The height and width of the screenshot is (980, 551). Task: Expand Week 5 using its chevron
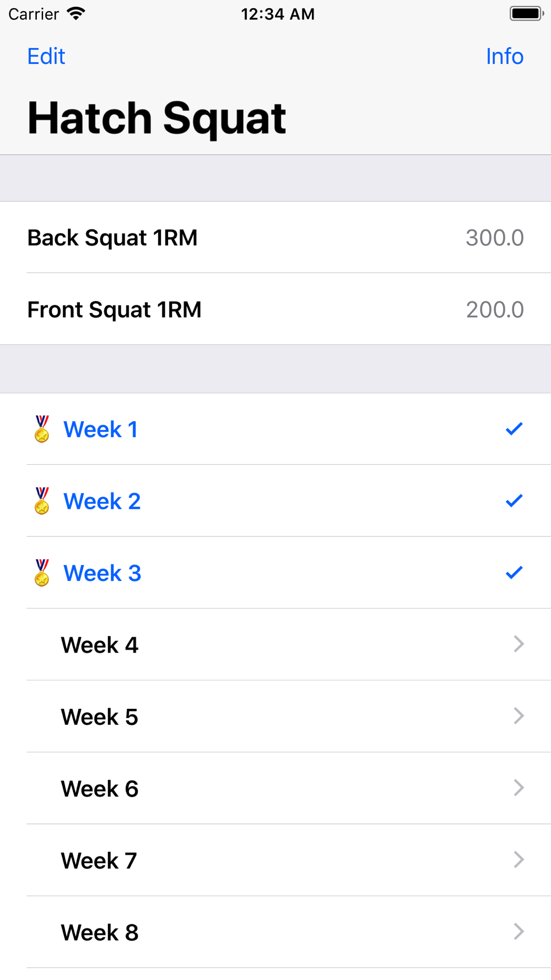tap(518, 716)
